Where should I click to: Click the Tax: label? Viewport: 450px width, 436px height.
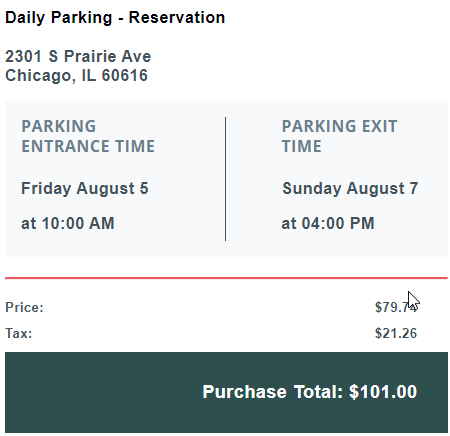point(19,333)
